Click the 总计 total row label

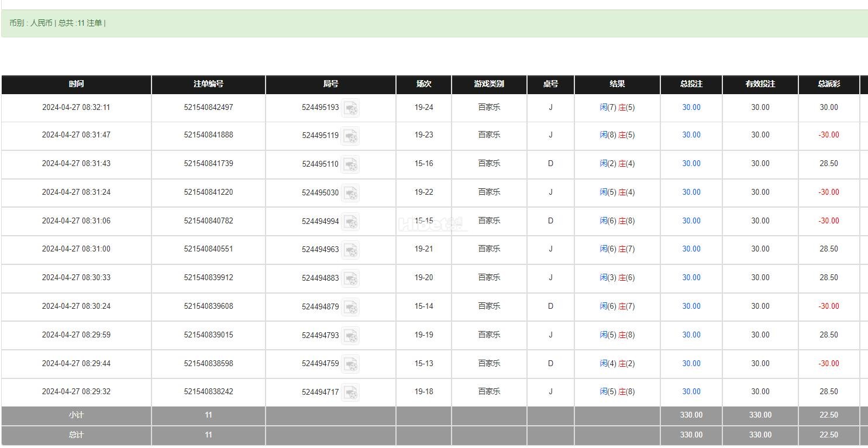76,435
